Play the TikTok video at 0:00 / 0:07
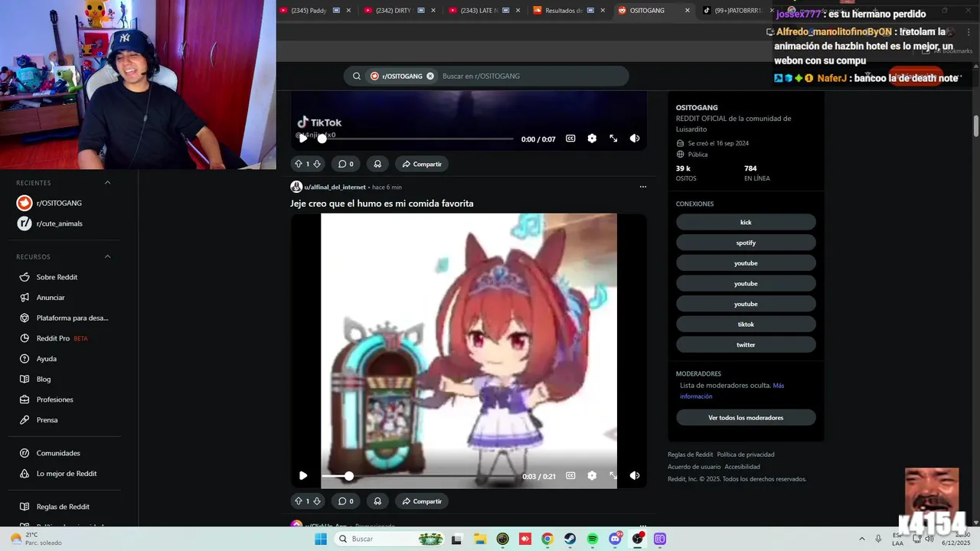The image size is (980, 551). 303,139
